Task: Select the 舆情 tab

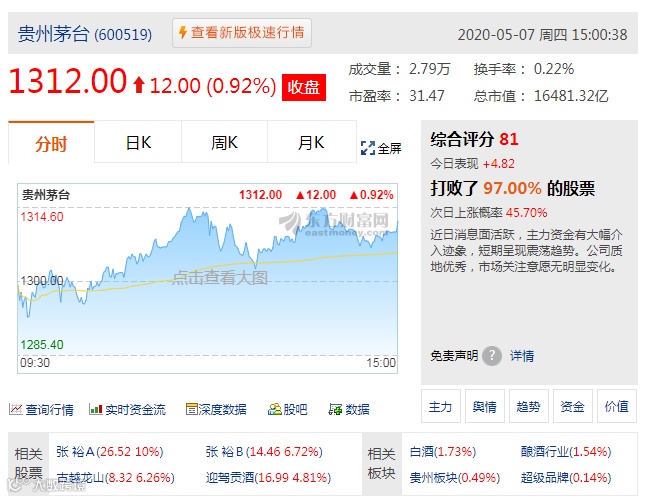Action: [x=485, y=406]
